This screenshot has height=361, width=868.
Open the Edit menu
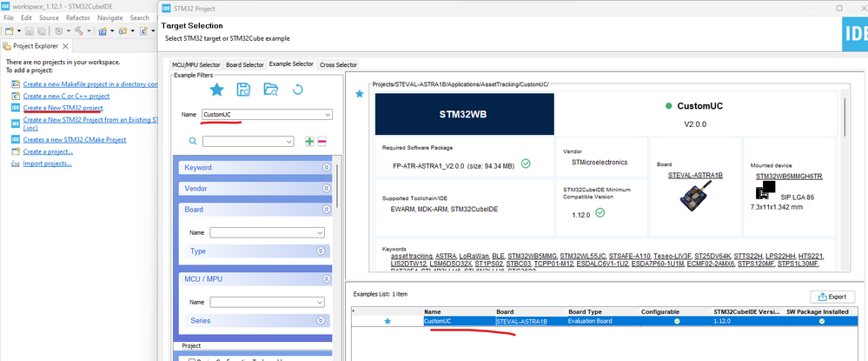[26, 17]
